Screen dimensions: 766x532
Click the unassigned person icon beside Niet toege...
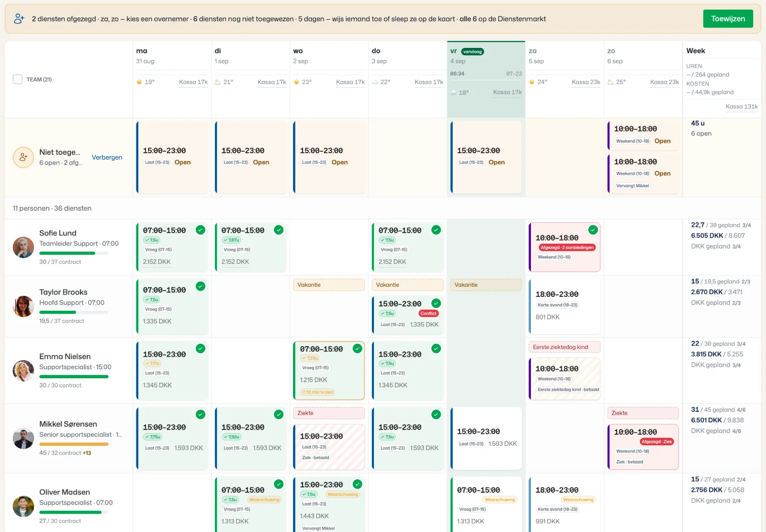point(23,157)
